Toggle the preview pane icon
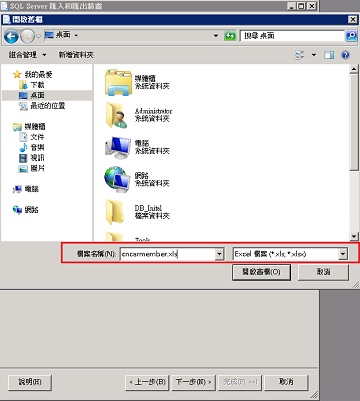360x401 pixels. [x=329, y=55]
